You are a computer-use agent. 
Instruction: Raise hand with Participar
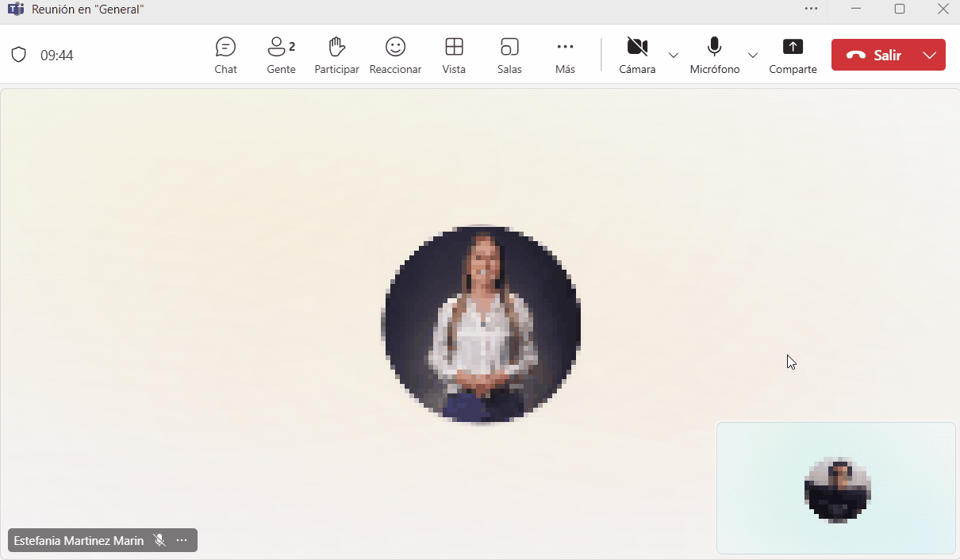[336, 55]
